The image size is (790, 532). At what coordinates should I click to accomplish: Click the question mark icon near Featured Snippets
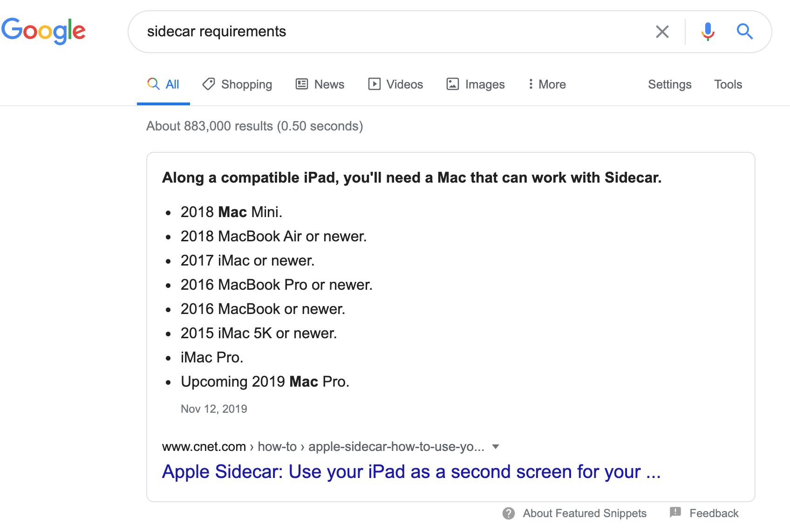(x=509, y=513)
